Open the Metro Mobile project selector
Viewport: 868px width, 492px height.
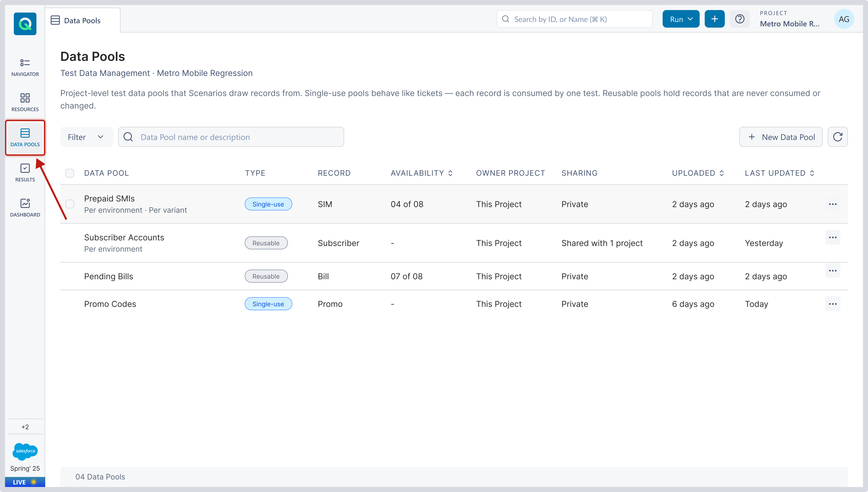[789, 19]
